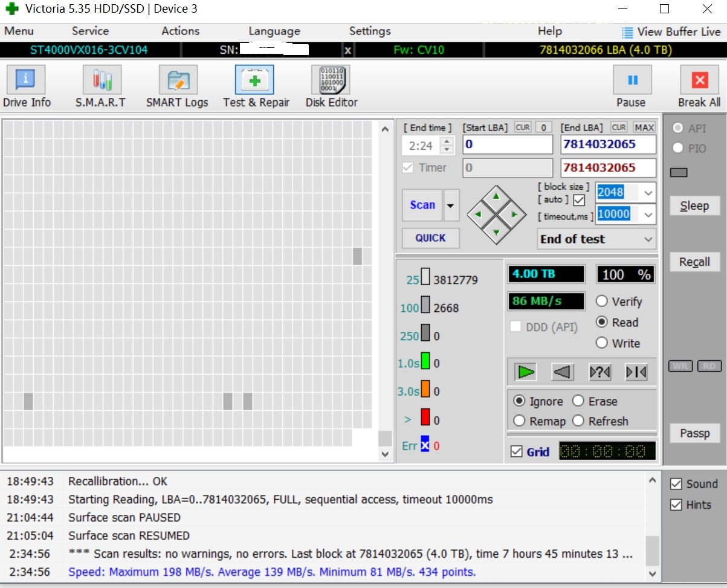Click the QUICK scan button
The height and width of the screenshot is (588, 727).
tap(430, 238)
